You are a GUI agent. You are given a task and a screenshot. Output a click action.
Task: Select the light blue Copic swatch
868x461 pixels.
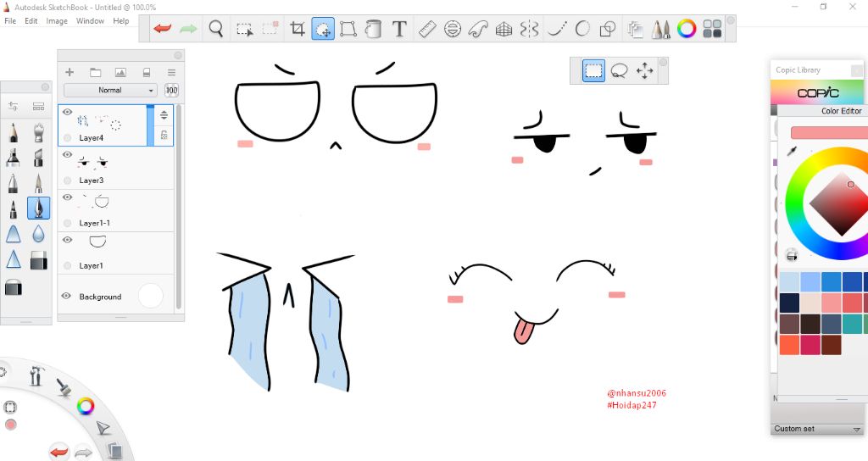pyautogui.click(x=789, y=281)
